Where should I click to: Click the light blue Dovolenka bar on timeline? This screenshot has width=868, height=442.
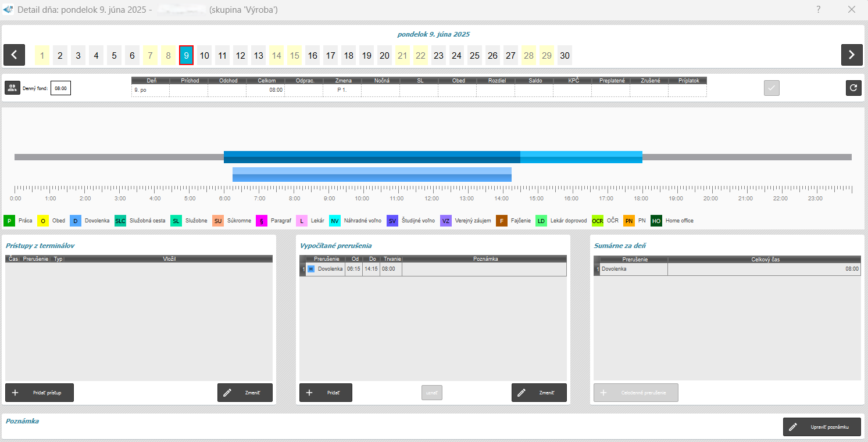[372, 174]
